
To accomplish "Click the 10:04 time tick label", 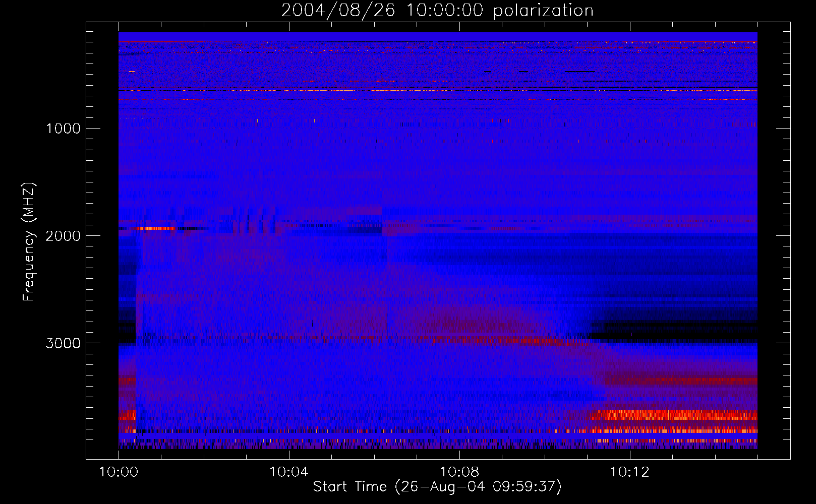I will (289, 472).
